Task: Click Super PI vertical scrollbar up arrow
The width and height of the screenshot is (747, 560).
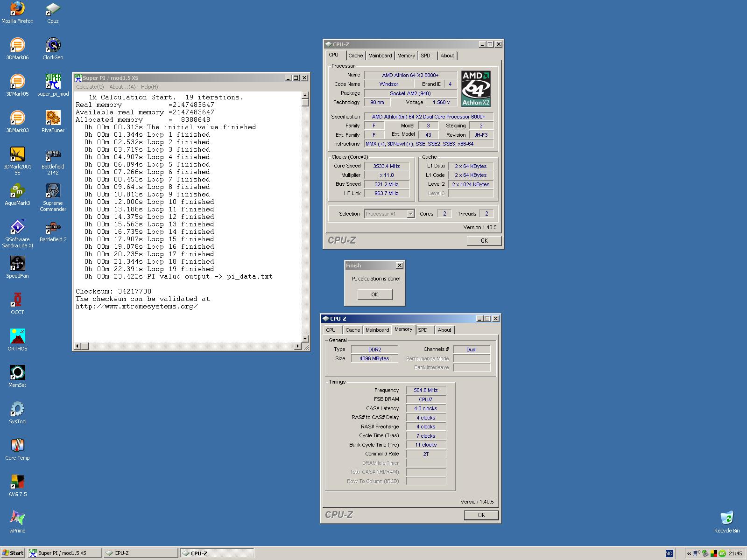Action: point(305,95)
